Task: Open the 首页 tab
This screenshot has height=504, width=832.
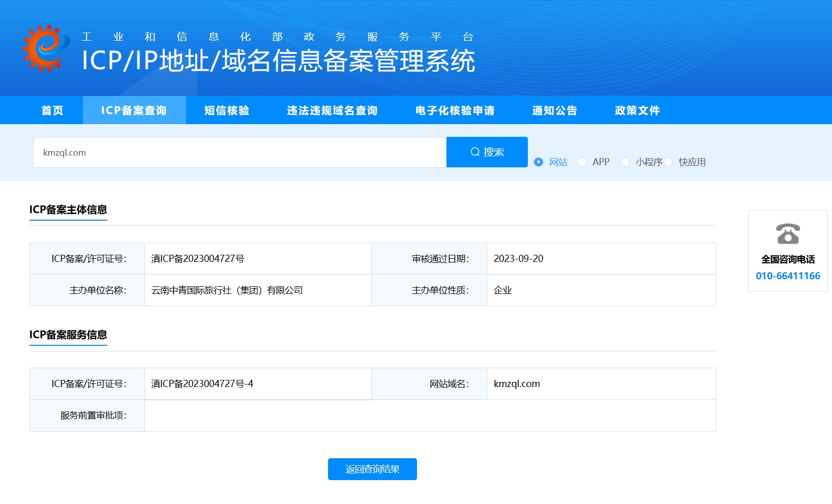Action: 52,110
